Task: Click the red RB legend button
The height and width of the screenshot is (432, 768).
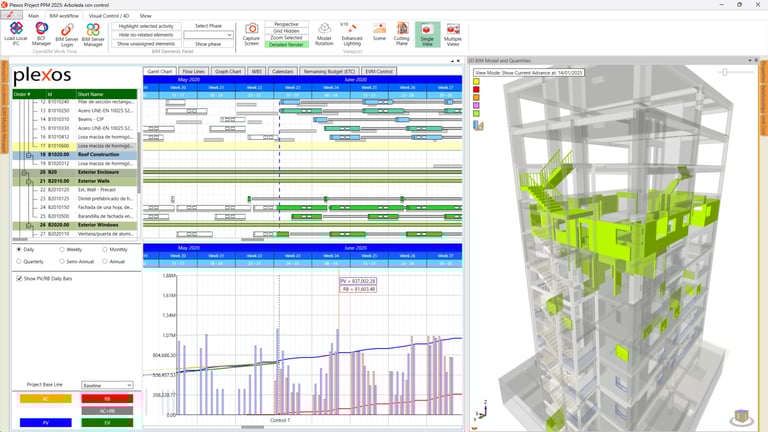Action: click(107, 399)
